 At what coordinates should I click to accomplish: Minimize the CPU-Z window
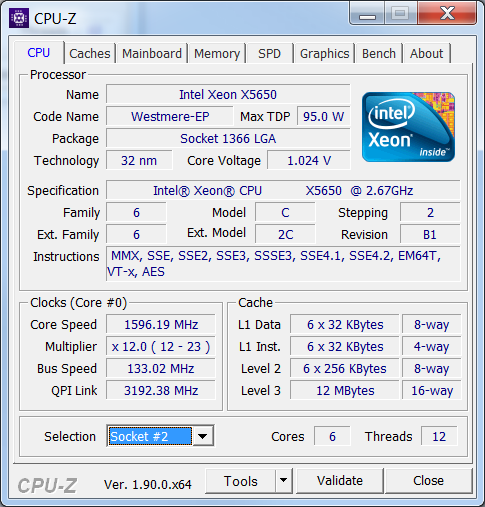(x=367, y=13)
